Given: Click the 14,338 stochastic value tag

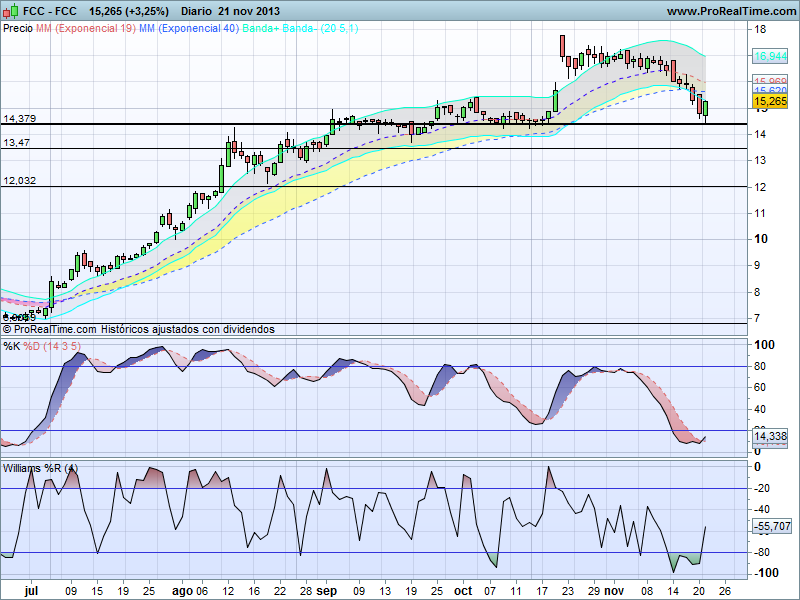Looking at the screenshot, I should click(770, 437).
